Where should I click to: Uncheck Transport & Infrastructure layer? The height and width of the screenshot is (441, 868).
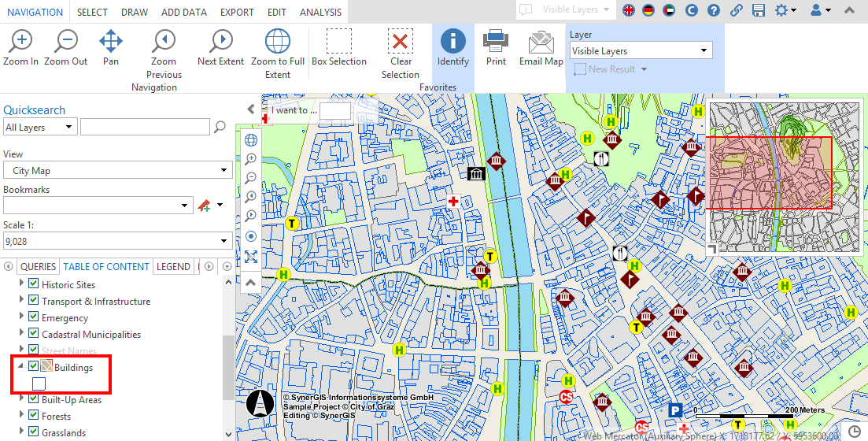coord(33,301)
